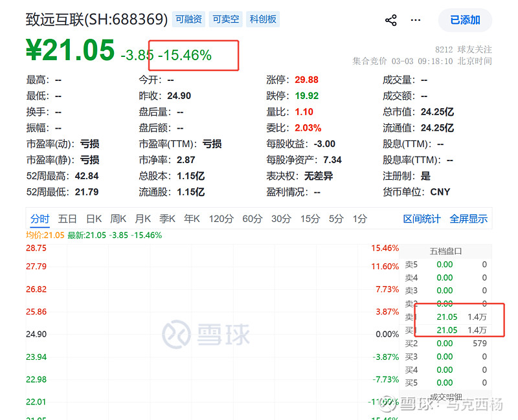
Task: Click the 买5 order book row
Action: coord(446,382)
